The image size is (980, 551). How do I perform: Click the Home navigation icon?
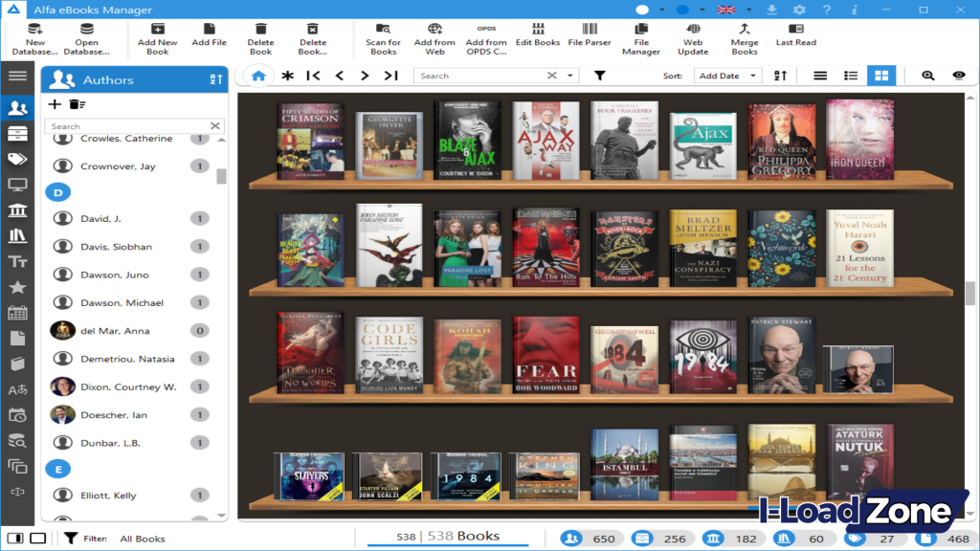pyautogui.click(x=258, y=75)
